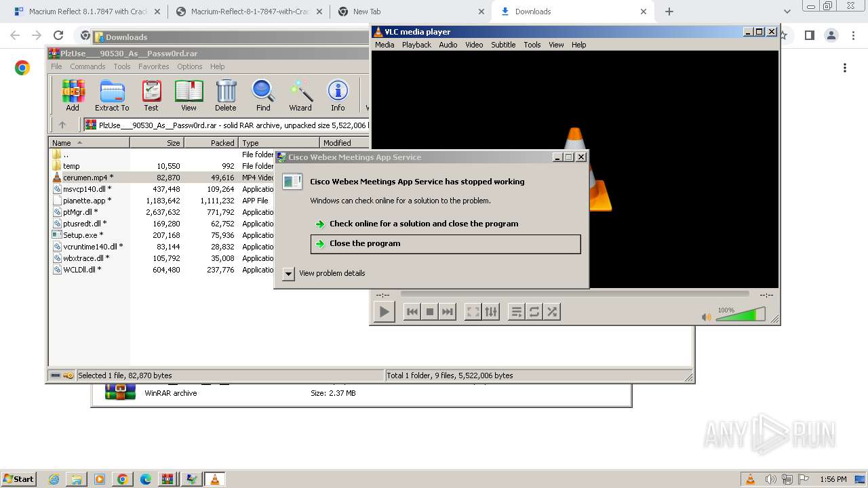
Task: Open a new Chrome tab
Action: pyautogui.click(x=669, y=12)
